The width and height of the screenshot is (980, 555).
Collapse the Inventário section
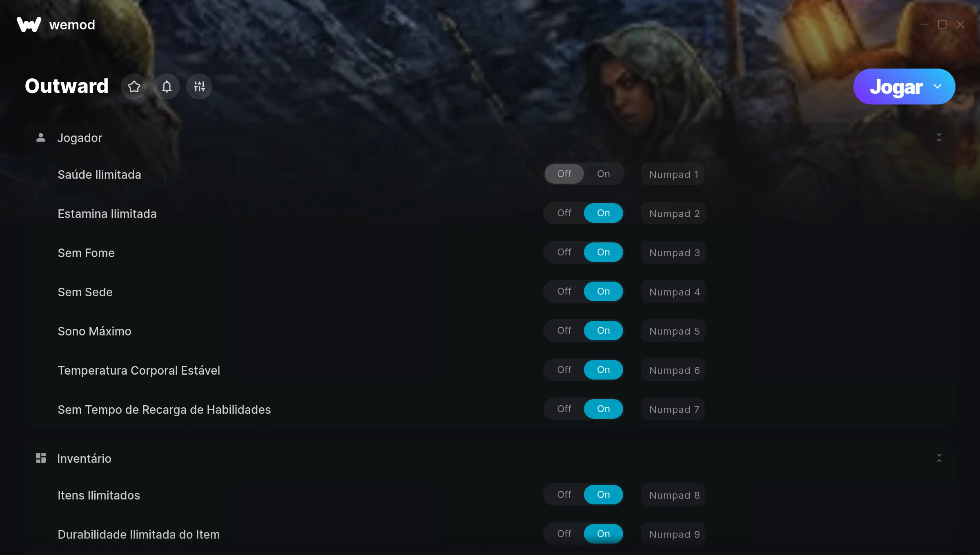click(x=939, y=458)
